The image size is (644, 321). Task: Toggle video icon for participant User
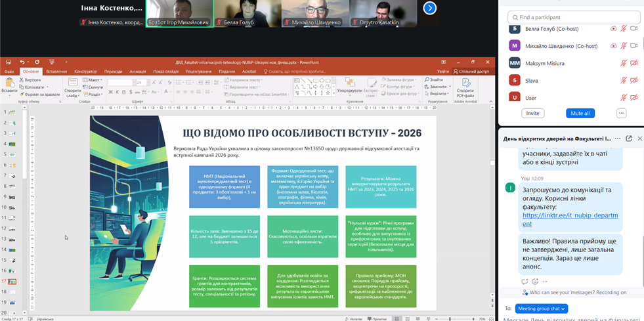pyautogui.click(x=633, y=97)
